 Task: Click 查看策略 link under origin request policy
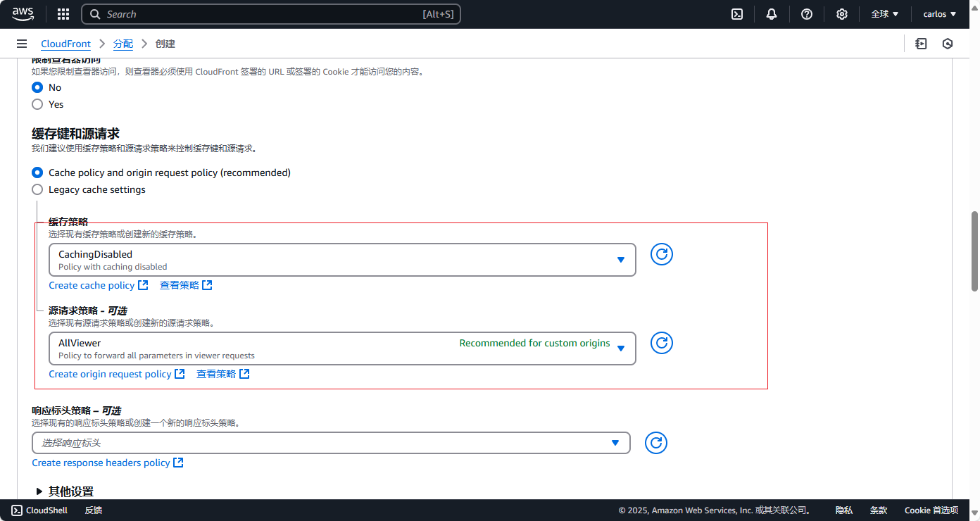[x=223, y=374]
